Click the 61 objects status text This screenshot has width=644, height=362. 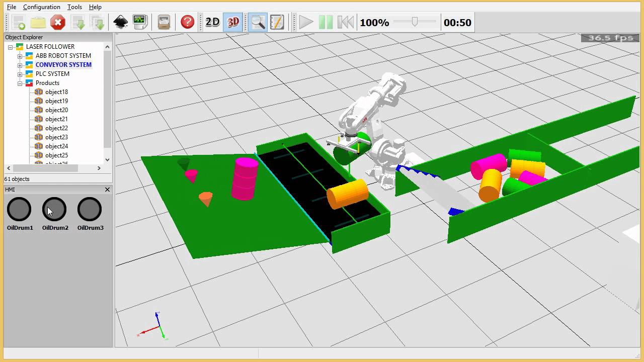[17, 179]
